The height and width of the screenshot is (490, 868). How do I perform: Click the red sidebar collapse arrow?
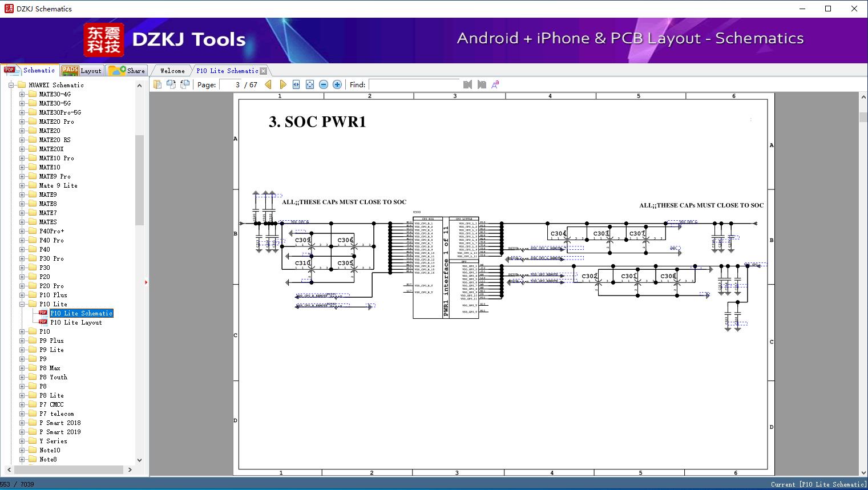146,282
